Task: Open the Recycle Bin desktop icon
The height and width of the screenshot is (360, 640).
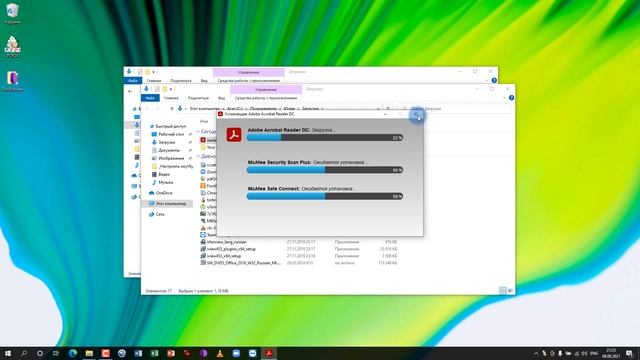Action: pyautogui.click(x=13, y=13)
